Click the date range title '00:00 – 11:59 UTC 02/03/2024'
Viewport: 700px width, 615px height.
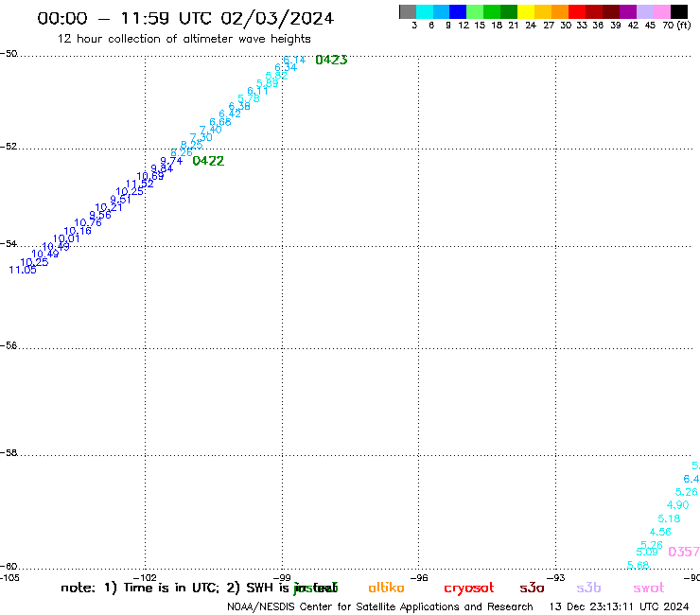pos(185,18)
